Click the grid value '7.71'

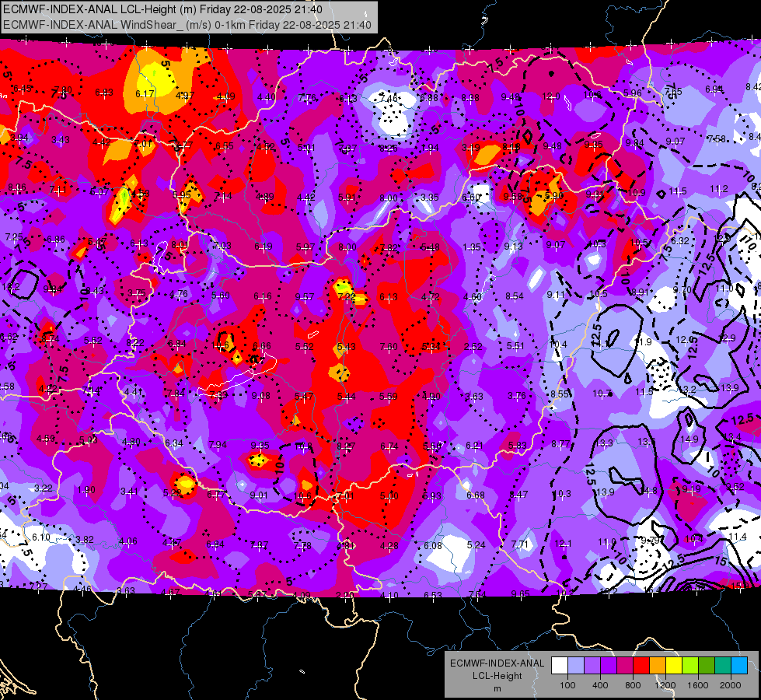click(519, 544)
